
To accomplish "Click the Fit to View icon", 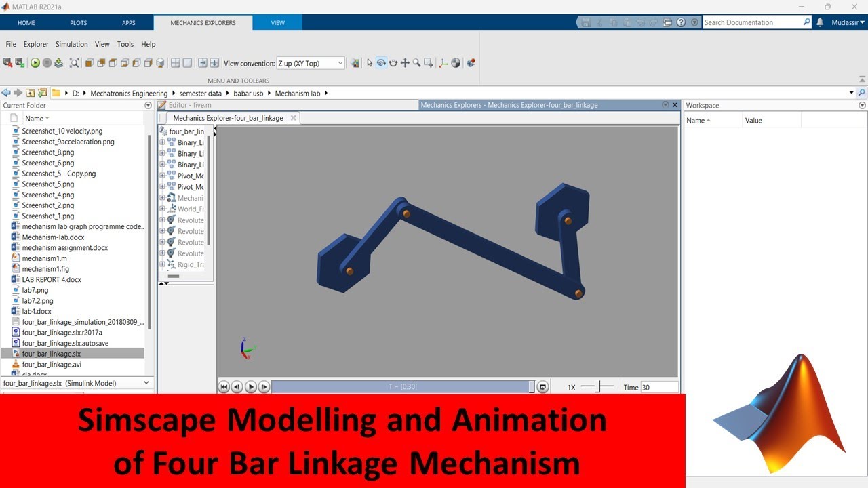I will click(x=75, y=63).
